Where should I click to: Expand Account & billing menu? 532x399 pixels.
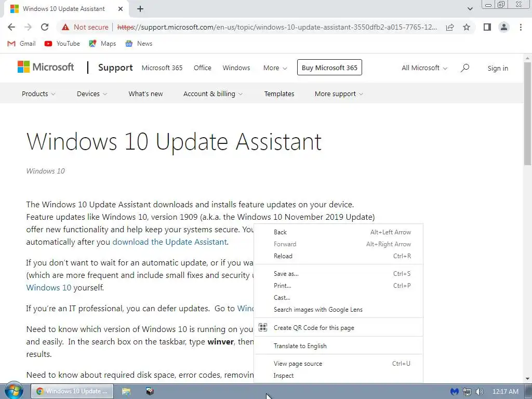(212, 94)
